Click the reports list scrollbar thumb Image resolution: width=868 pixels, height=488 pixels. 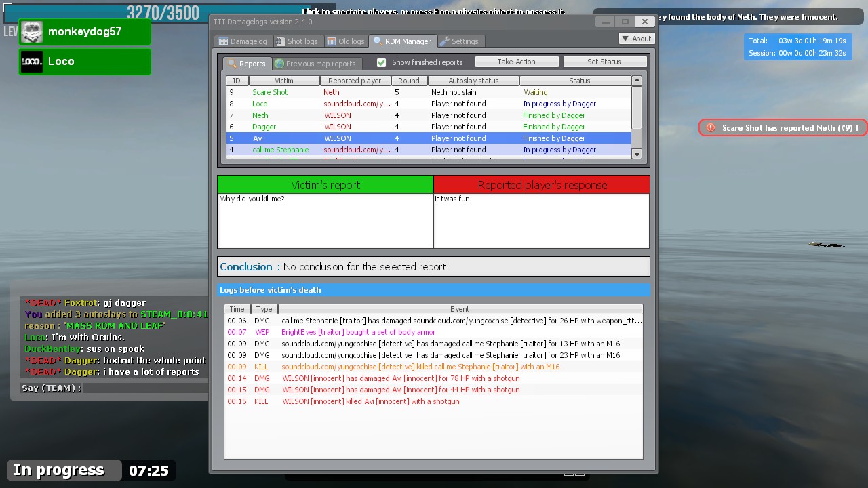(637, 107)
